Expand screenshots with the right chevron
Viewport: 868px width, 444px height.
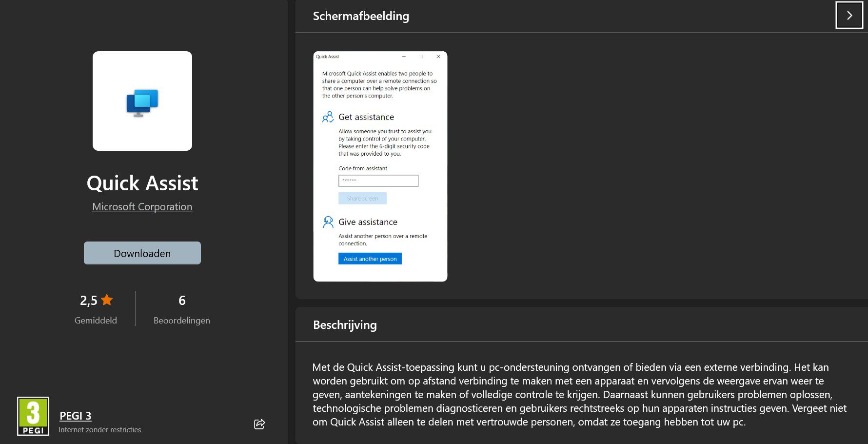tap(849, 16)
